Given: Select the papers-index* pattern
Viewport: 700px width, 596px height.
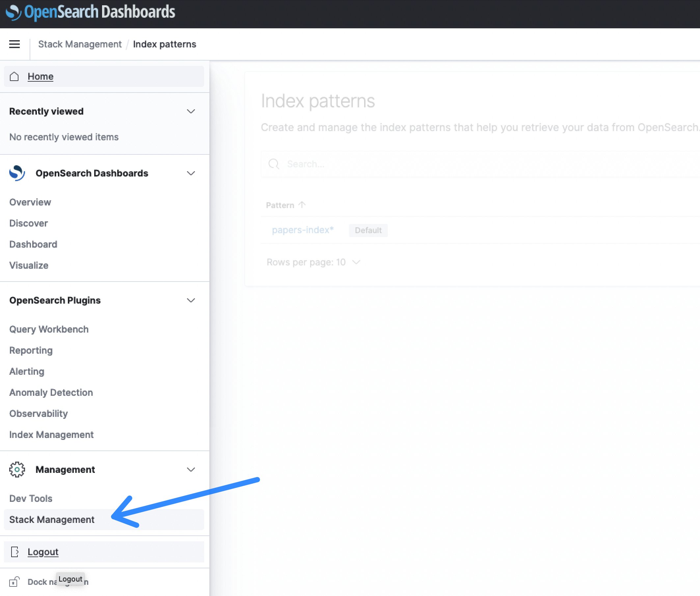Looking at the screenshot, I should point(302,230).
